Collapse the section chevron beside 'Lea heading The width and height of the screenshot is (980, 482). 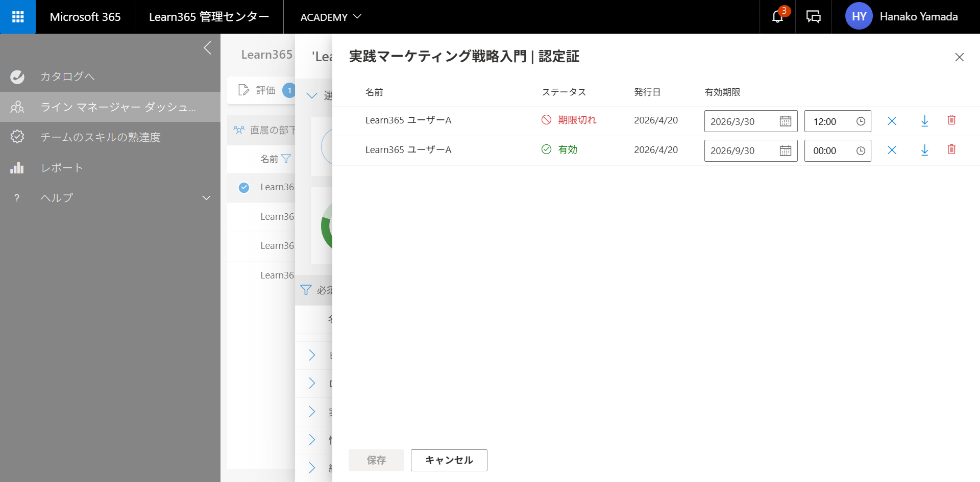[x=312, y=95]
